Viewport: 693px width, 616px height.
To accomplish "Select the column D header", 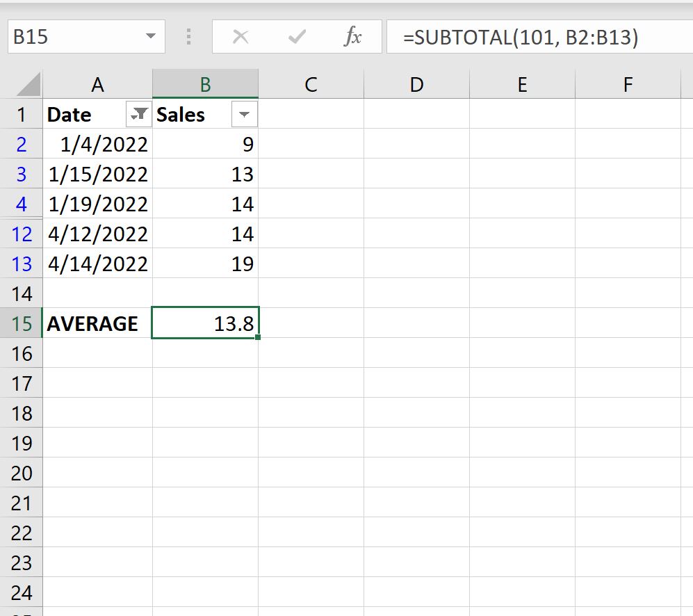I will click(x=416, y=83).
